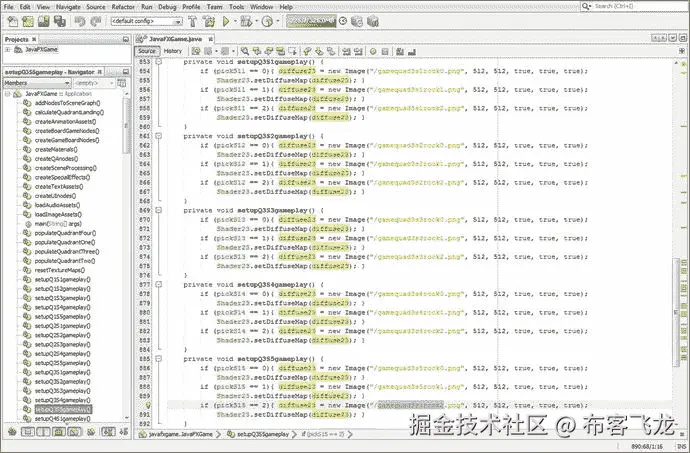Toggle the Show Fields filter in Navigator
Image resolution: width=690 pixels, height=453 pixels.
(x=27, y=431)
